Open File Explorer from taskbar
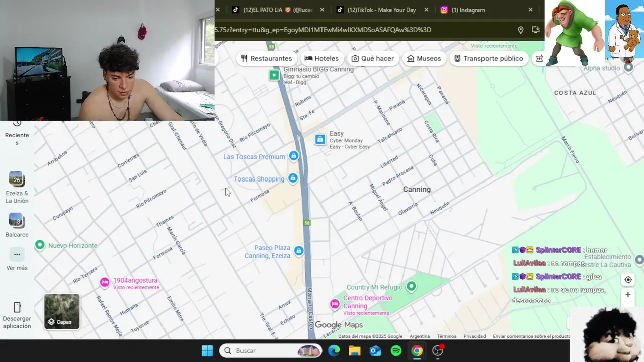 (355, 351)
